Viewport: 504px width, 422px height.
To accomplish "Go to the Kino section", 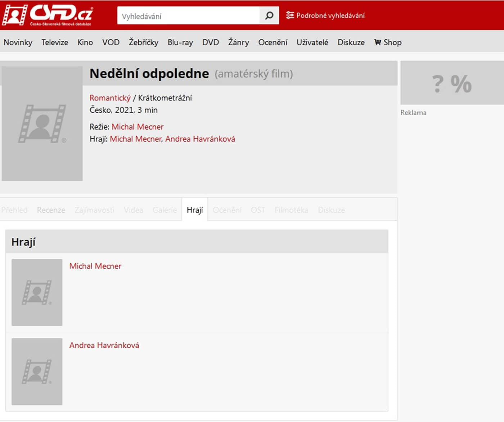I will pyautogui.click(x=85, y=42).
